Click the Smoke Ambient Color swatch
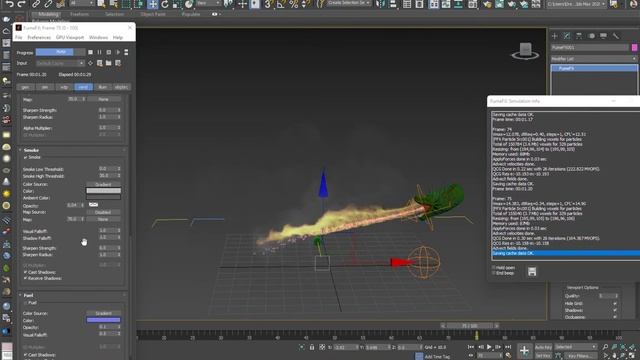Image resolution: width=640 pixels, height=360 pixels. tap(103, 198)
